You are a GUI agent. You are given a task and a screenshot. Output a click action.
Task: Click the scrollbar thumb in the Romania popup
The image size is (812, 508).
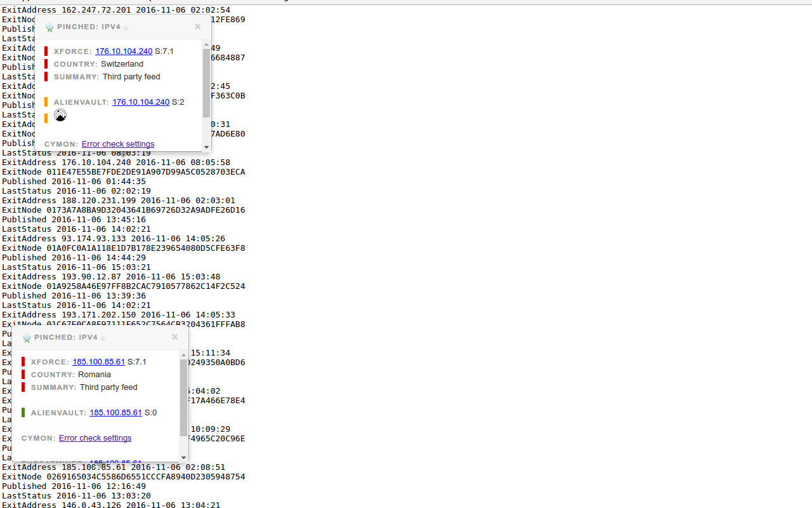tap(183, 398)
